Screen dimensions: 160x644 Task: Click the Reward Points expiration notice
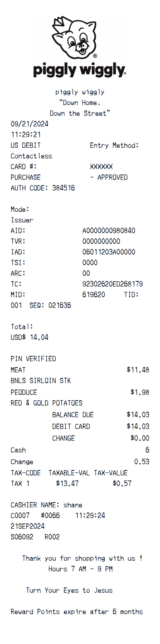[x=77, y=612]
